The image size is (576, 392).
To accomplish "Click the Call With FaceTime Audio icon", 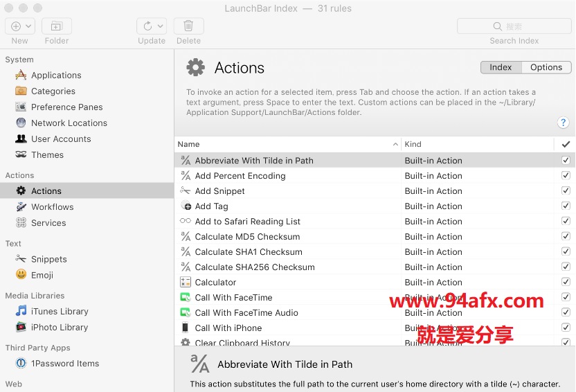I will (x=185, y=312).
